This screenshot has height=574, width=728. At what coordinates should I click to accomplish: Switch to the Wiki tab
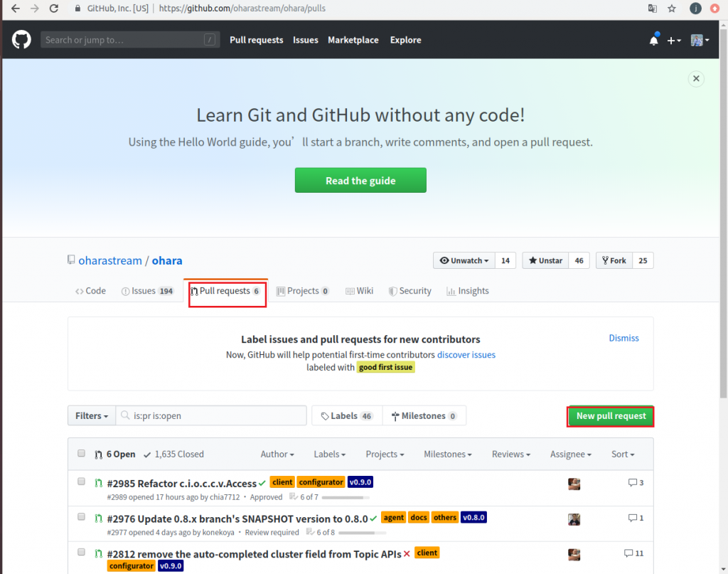pyautogui.click(x=359, y=291)
